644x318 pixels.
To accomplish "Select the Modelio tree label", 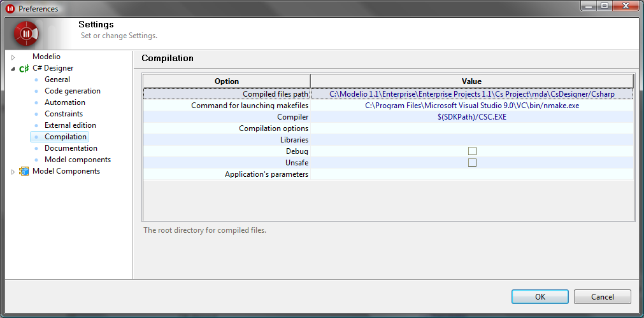I will pos(47,57).
